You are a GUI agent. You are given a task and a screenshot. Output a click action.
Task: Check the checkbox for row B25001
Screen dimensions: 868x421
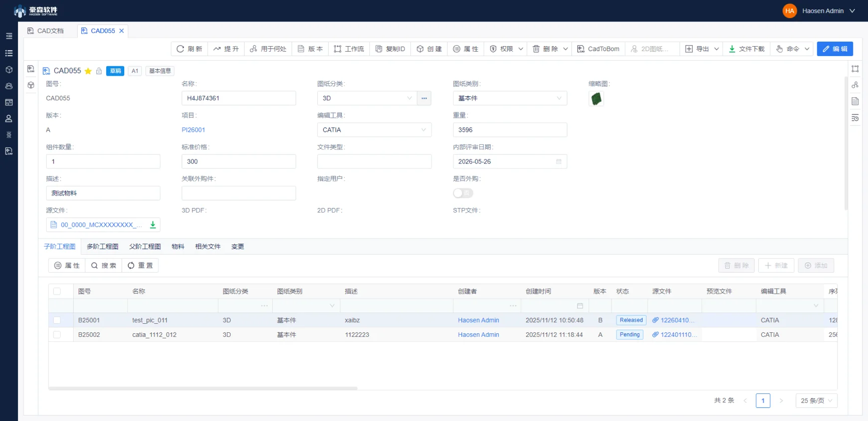pyautogui.click(x=57, y=320)
